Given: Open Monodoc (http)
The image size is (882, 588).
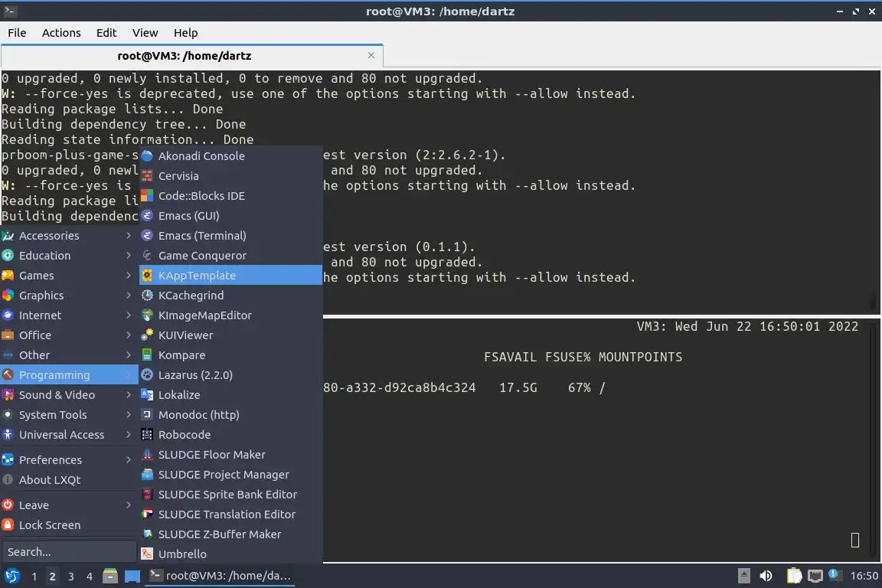Looking at the screenshot, I should click(x=230, y=415).
